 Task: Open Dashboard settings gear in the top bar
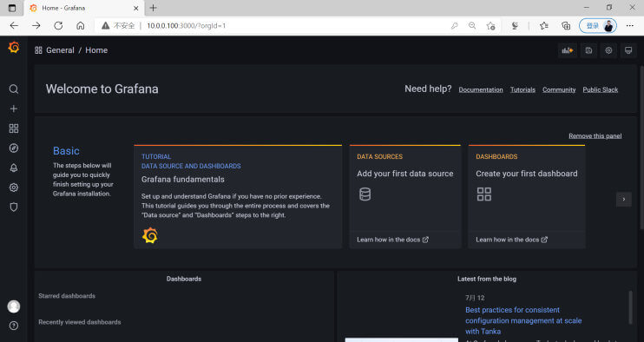point(608,50)
